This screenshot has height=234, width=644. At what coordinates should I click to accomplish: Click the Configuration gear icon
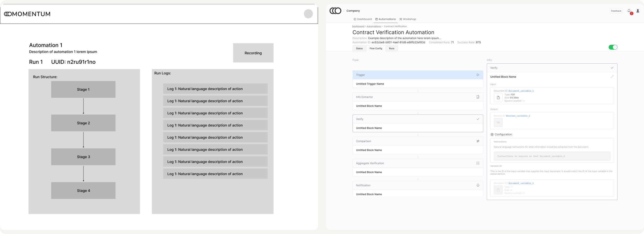pos(492,134)
